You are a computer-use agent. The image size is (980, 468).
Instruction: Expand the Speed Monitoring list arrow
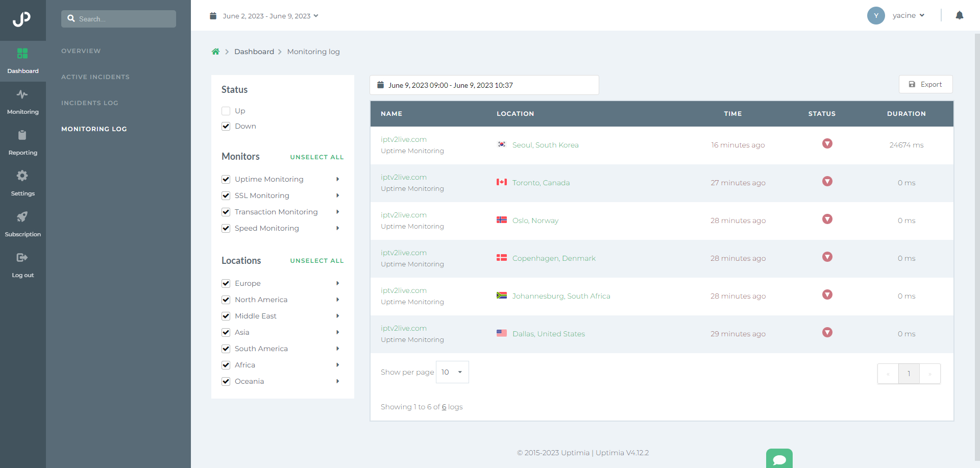(x=337, y=228)
